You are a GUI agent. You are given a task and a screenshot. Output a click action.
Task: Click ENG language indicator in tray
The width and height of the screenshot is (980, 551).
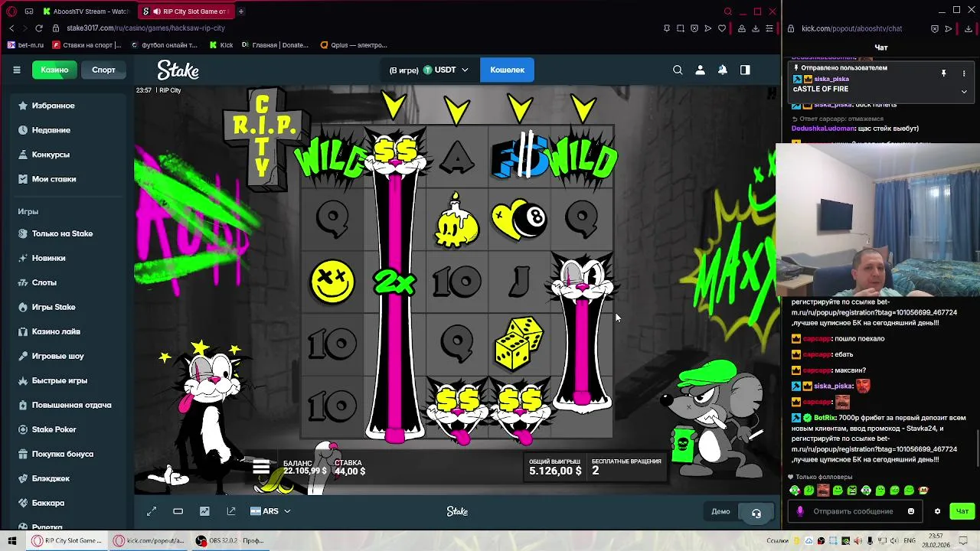coord(910,540)
